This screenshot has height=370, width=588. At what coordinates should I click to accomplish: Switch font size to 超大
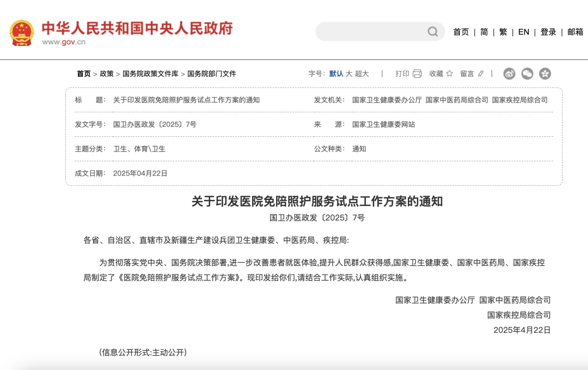(x=362, y=74)
